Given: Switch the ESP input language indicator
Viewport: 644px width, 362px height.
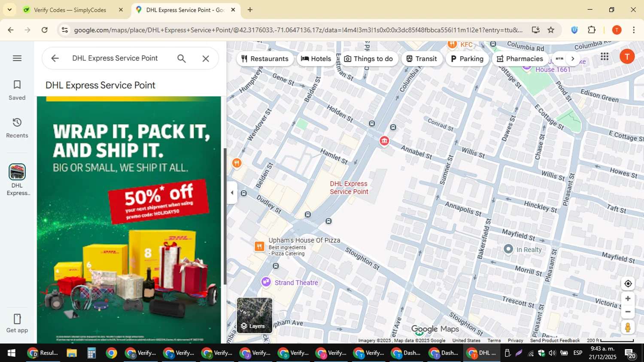Looking at the screenshot, I should click(x=578, y=353).
